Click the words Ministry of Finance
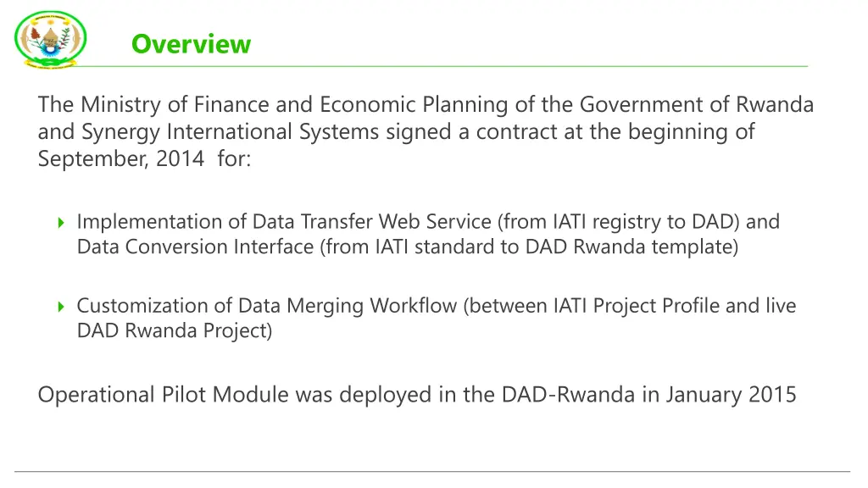Viewport: 868px width, 488px height. pos(176,104)
